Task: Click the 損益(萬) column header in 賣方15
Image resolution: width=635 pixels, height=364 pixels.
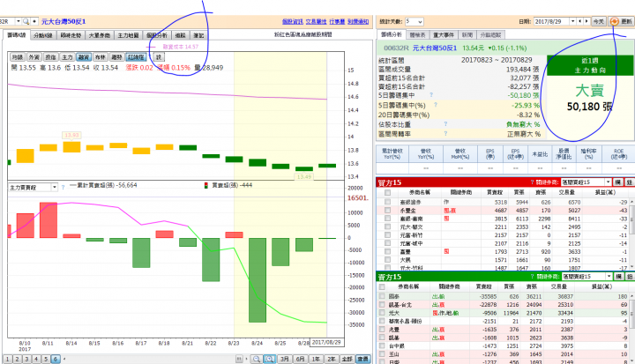Action: click(x=601, y=286)
